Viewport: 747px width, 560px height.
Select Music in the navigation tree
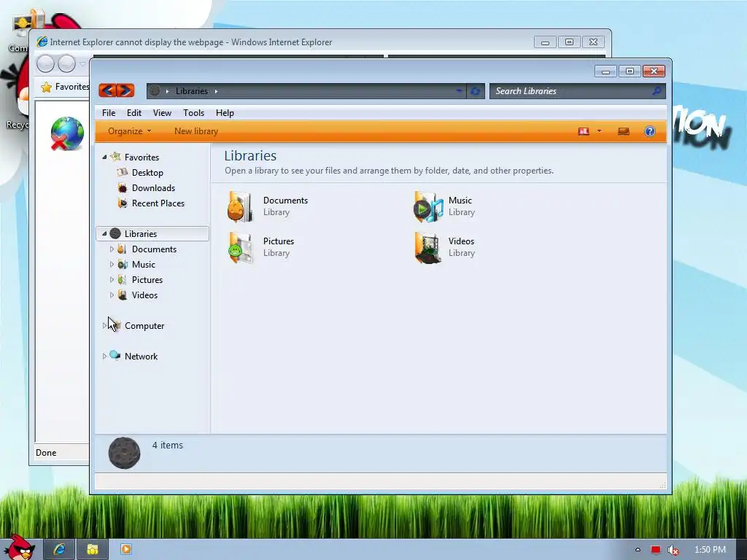point(144,264)
